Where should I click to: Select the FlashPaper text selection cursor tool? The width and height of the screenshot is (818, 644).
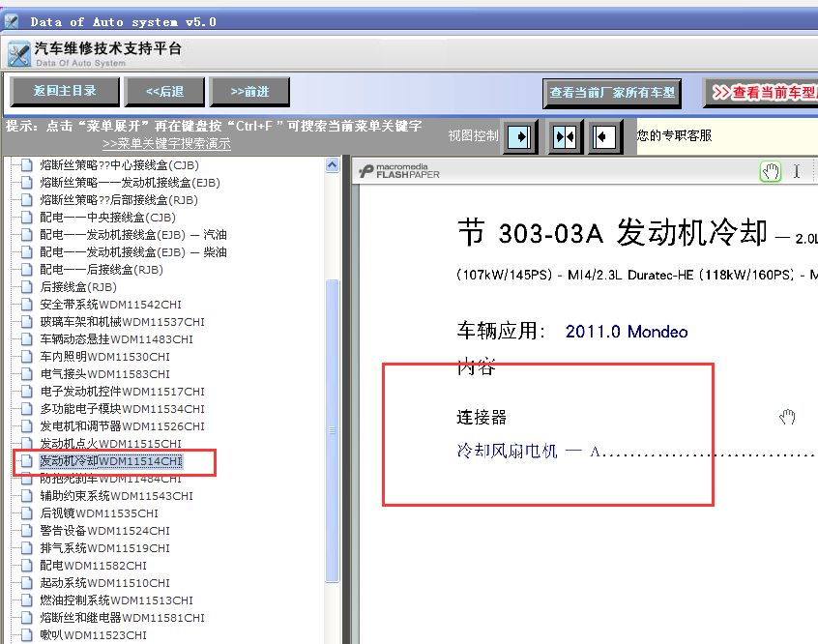coord(797,171)
